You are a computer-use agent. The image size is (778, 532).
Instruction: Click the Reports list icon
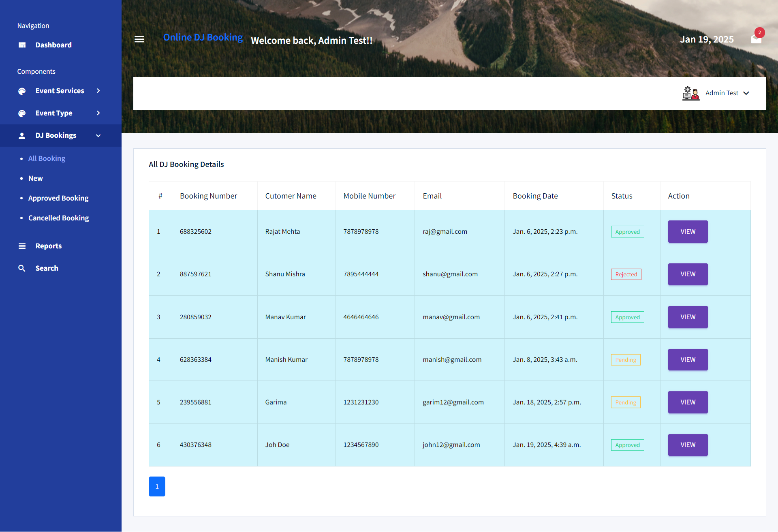coord(22,246)
